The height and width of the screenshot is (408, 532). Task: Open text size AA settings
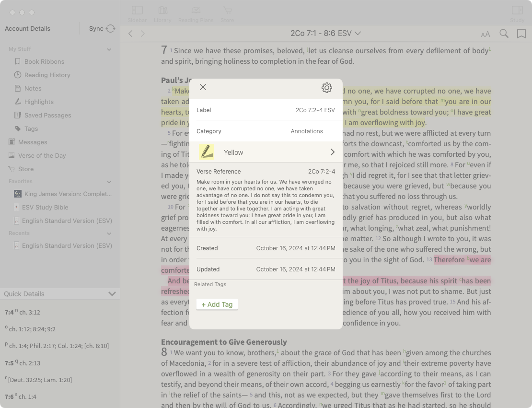pos(486,34)
